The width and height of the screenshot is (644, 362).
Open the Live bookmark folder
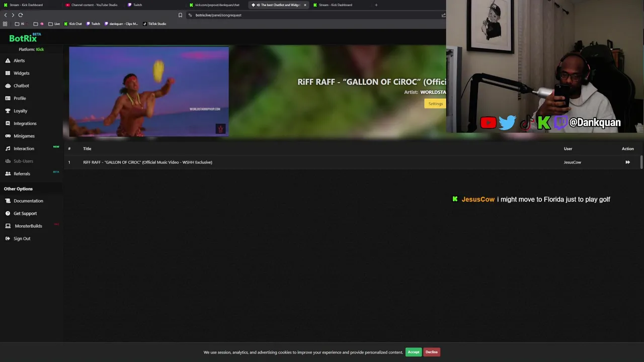pos(54,24)
